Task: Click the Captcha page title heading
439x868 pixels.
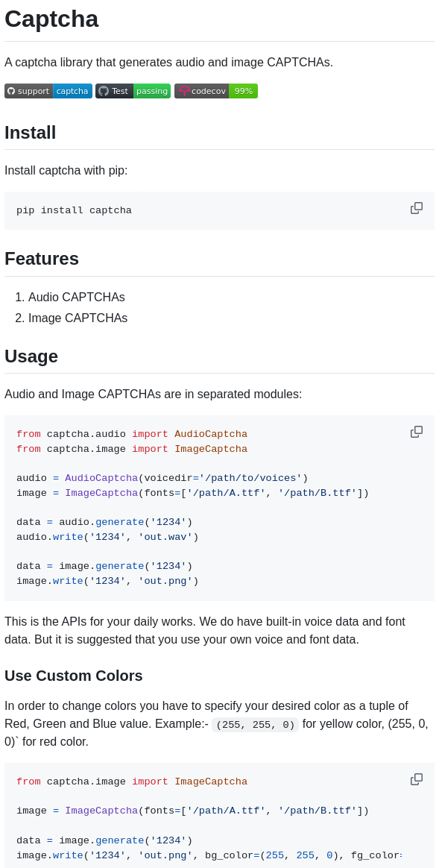Action: 51,19
